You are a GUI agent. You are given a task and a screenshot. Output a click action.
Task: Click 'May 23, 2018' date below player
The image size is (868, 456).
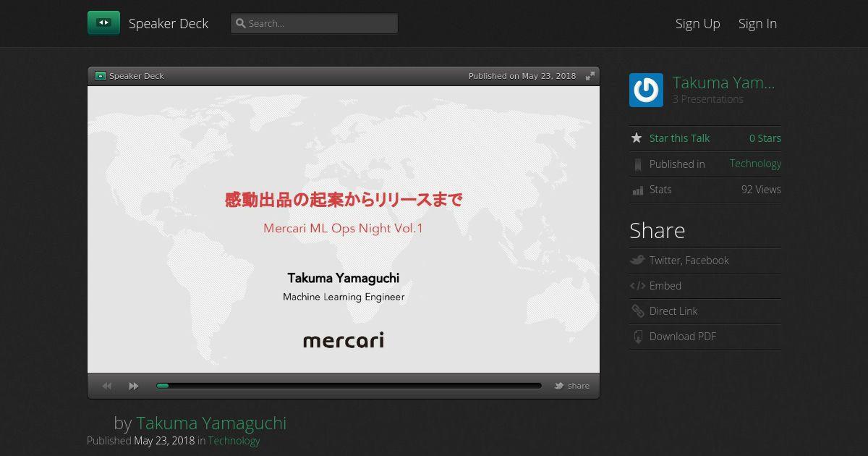[x=164, y=440]
